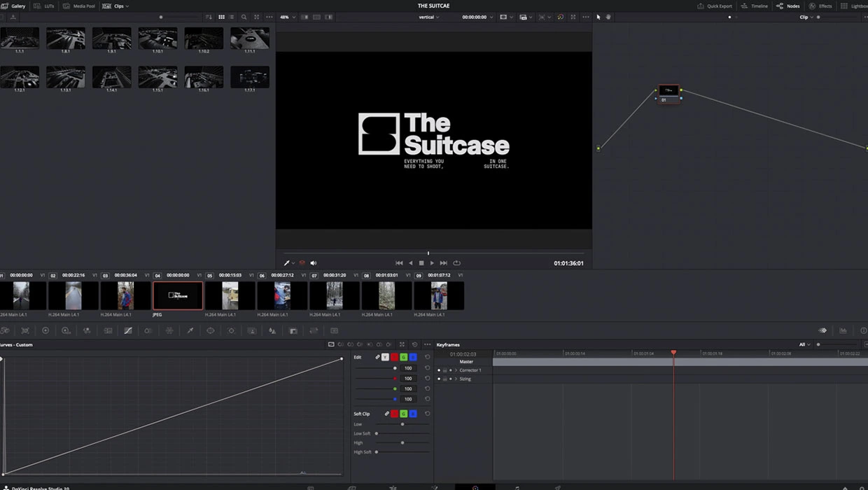Screen dimensions: 868x490
Task: Open the node editor Clip dropdown
Action: (x=806, y=17)
